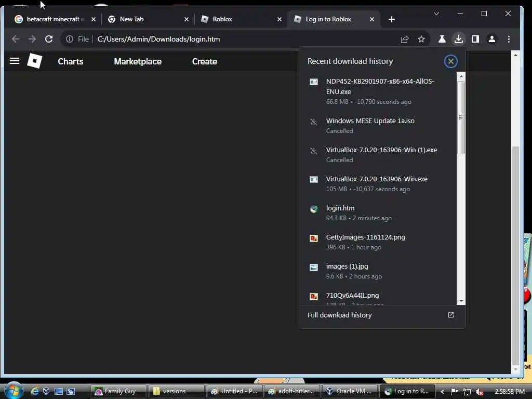Open the Roblox hamburger menu icon
The image size is (532, 399).
click(x=14, y=61)
